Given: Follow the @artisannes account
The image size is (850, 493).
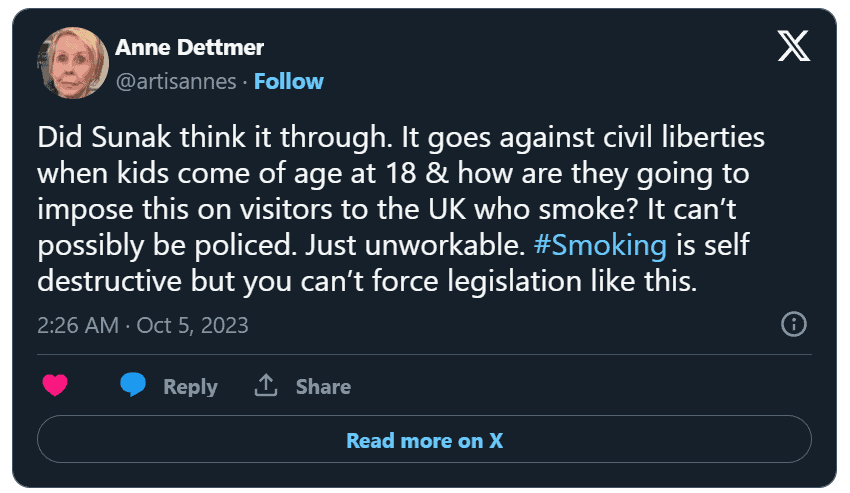Looking at the screenshot, I should pyautogui.click(x=288, y=81).
